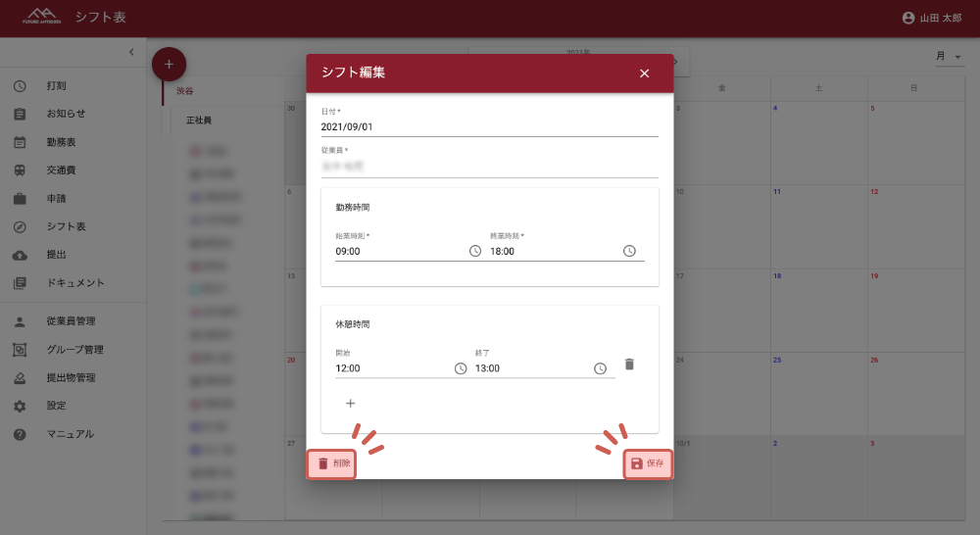Open 設定 gear in the sidebar
This screenshot has width=980, height=535.
(x=56, y=406)
